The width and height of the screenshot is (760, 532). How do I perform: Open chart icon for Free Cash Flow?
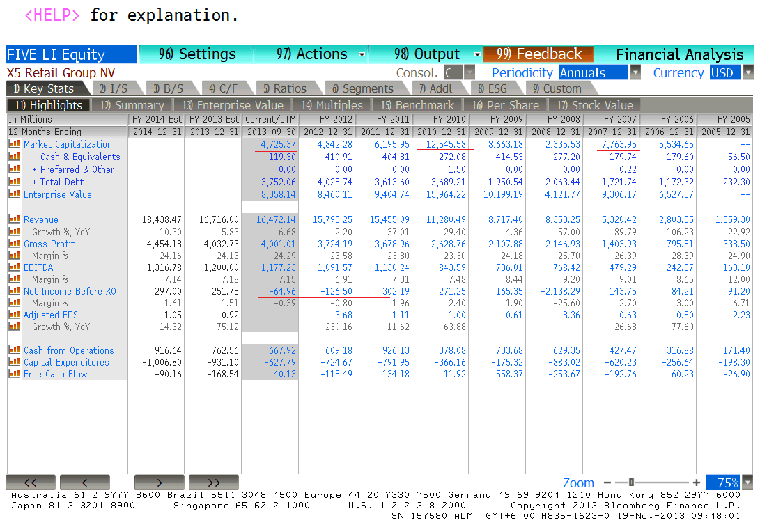[x=14, y=374]
